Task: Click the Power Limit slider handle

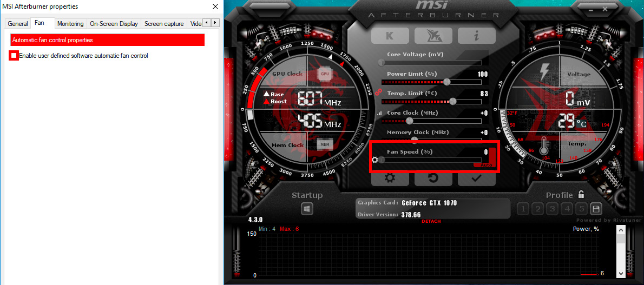Action: [447, 82]
